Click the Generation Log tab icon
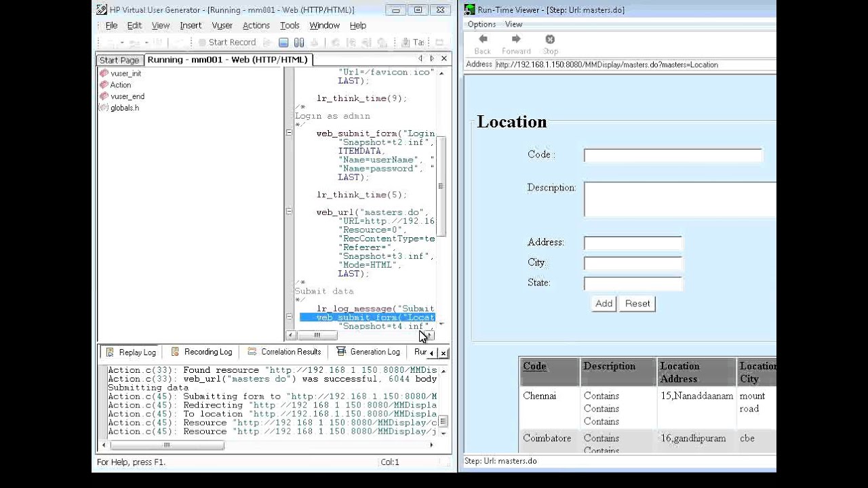 [341, 352]
